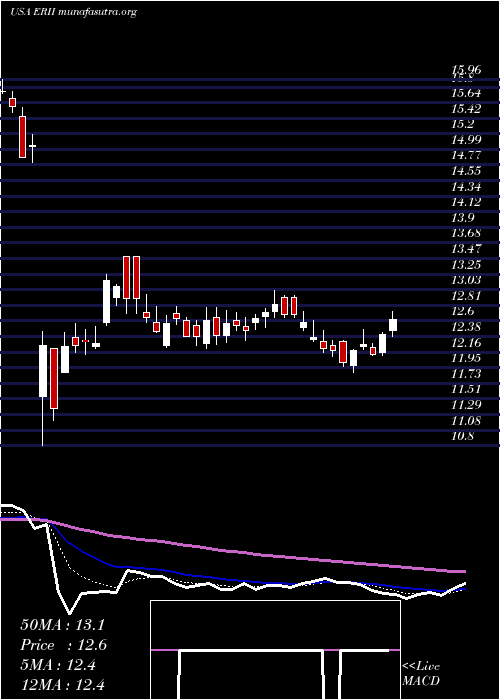Click the 15.64 price axis label

coord(467,93)
